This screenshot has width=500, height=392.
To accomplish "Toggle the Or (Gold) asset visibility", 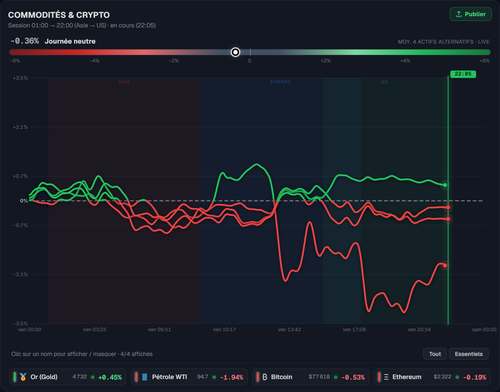I will pyautogui.click(x=68, y=377).
